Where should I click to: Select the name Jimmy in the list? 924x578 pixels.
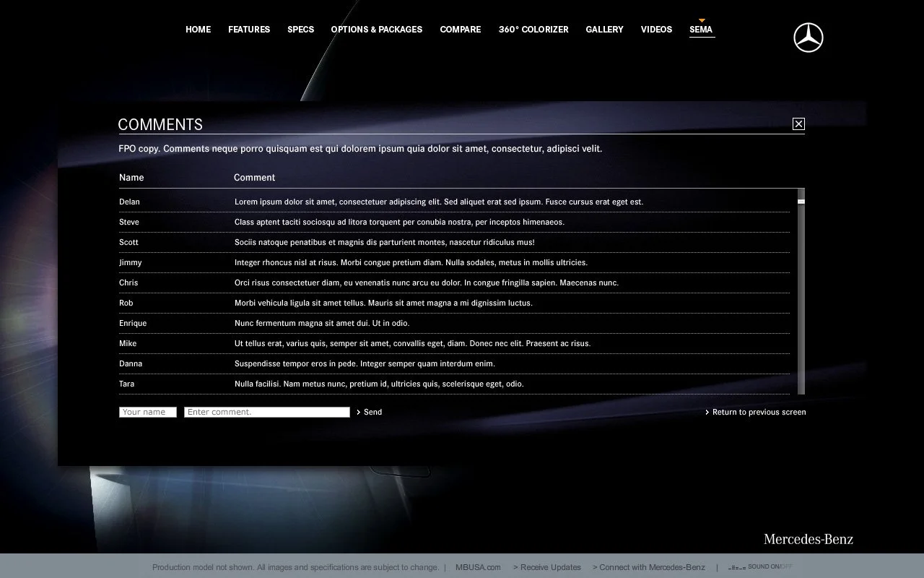131,262
